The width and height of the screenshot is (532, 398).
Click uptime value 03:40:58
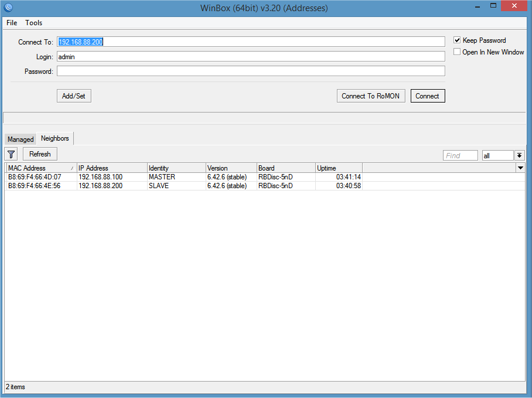(349, 186)
